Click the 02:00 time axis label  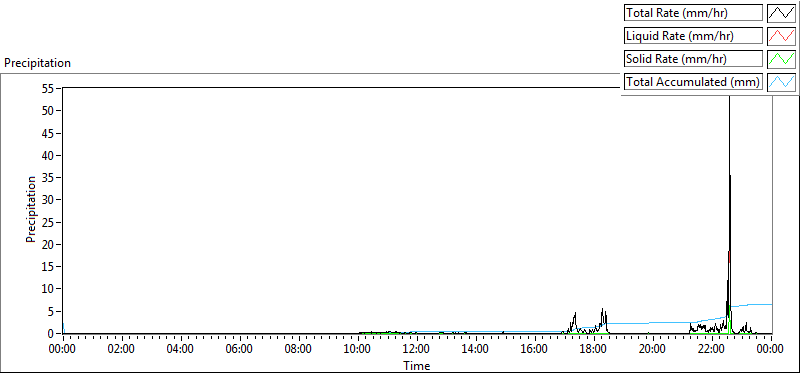(x=121, y=349)
